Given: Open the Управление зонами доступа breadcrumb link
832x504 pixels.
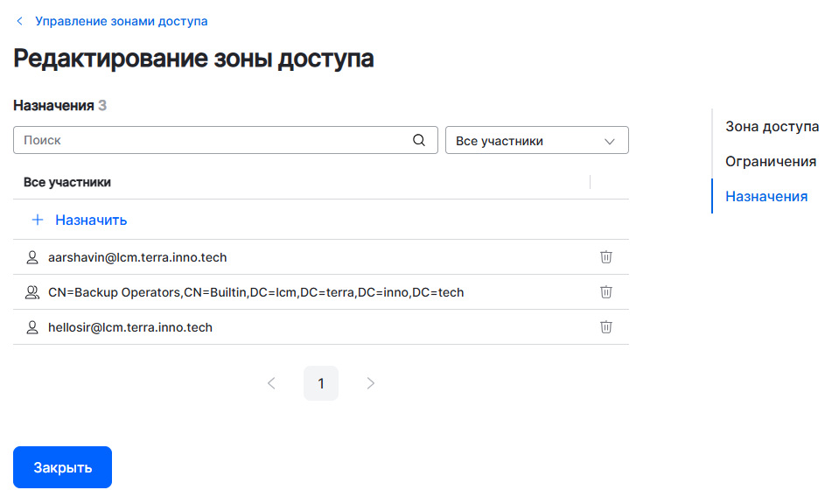Looking at the screenshot, I should [x=121, y=21].
